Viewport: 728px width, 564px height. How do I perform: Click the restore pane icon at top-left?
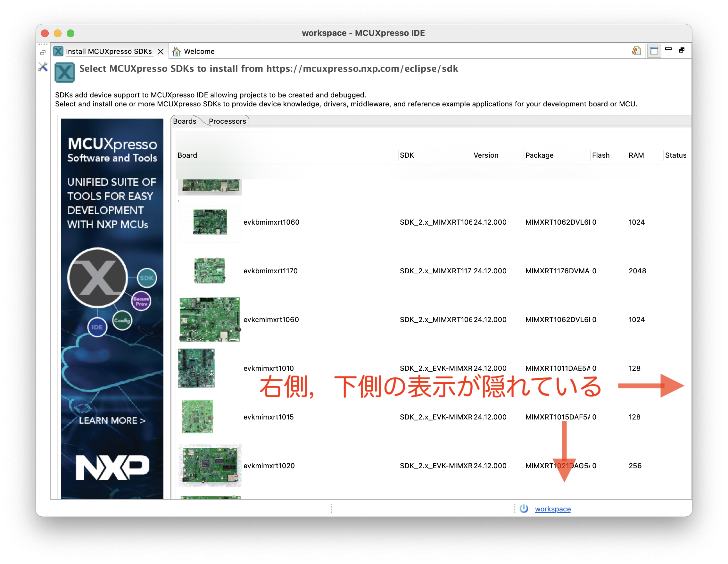click(x=43, y=52)
